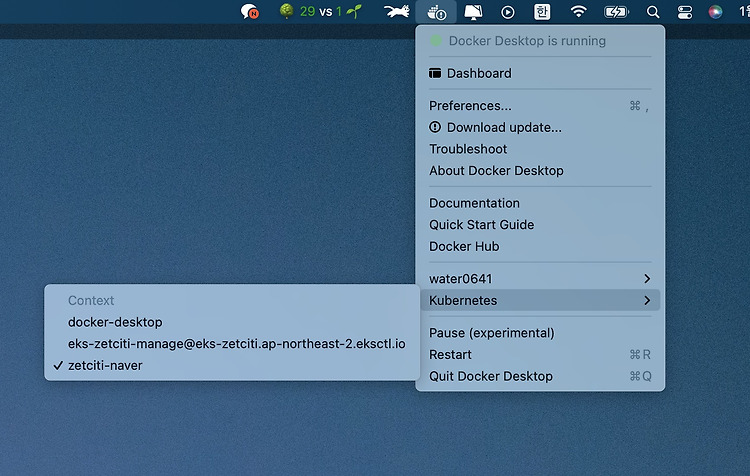The width and height of the screenshot is (750, 476).
Task: Launch Siri from the menu bar
Action: pyautogui.click(x=716, y=12)
